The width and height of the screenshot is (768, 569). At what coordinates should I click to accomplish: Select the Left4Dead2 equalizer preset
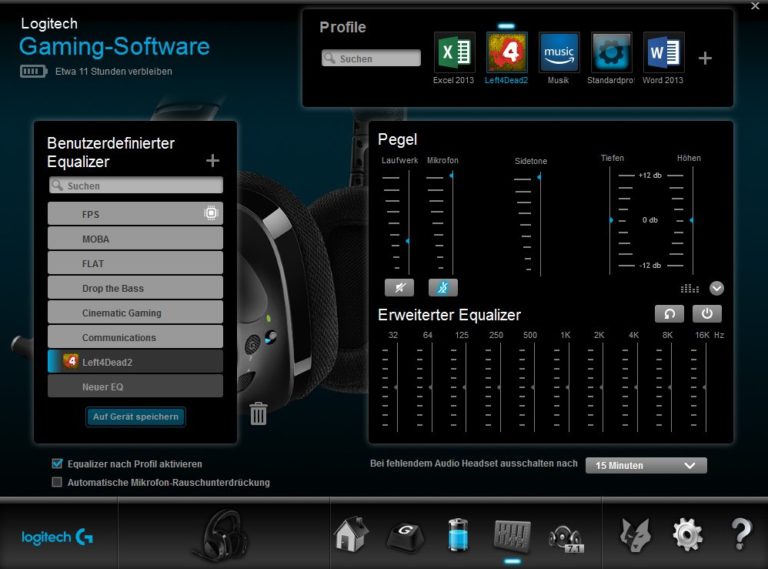tap(135, 361)
